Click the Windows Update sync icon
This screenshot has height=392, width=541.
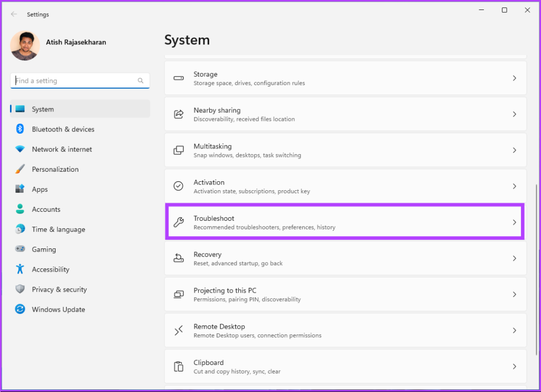(x=20, y=310)
